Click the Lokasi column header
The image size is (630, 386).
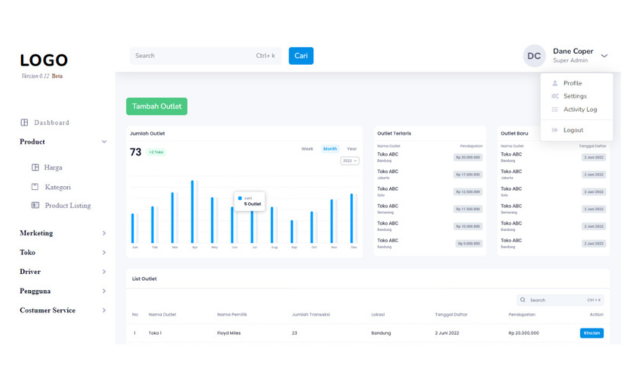pyautogui.click(x=378, y=315)
